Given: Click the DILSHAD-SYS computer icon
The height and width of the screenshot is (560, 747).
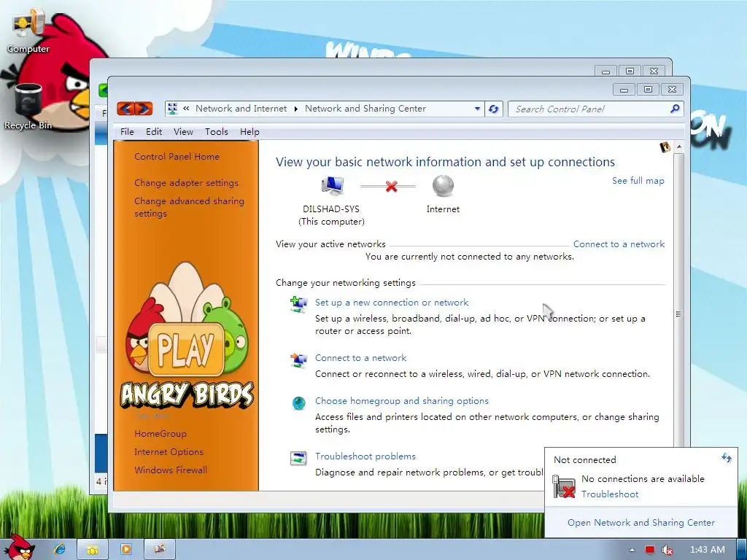Looking at the screenshot, I should coord(332,186).
